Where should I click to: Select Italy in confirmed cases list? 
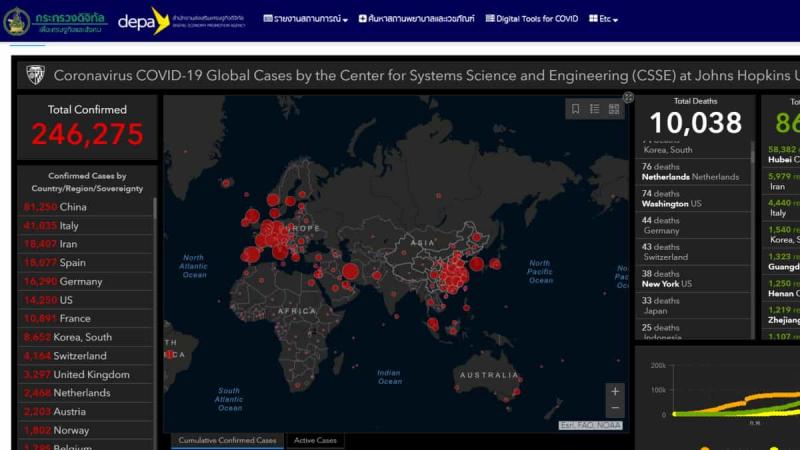pos(86,226)
